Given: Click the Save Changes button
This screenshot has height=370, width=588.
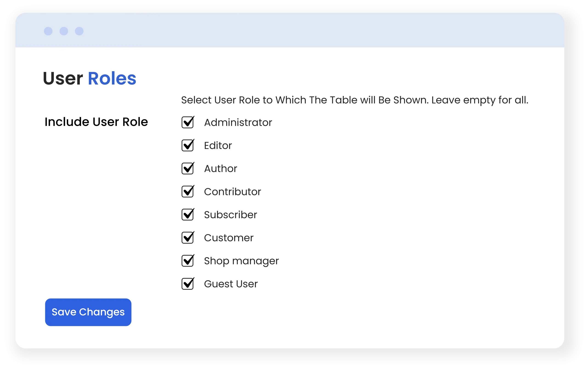Looking at the screenshot, I should (88, 312).
